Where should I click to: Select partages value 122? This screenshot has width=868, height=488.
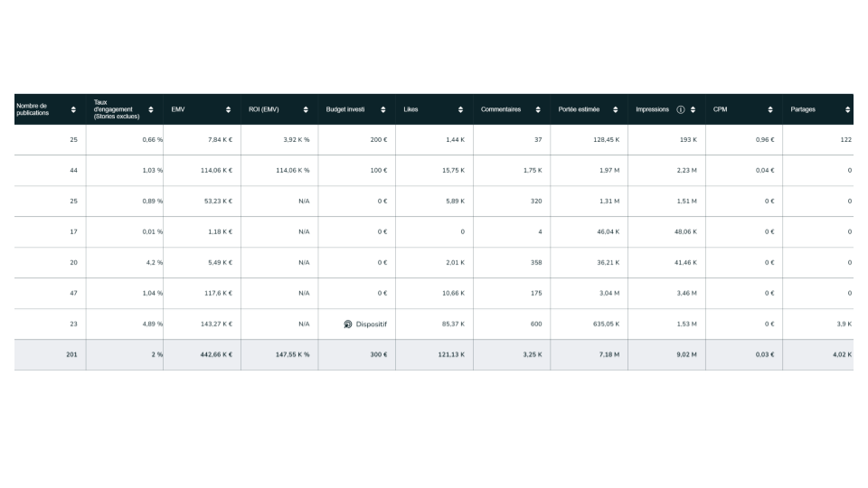[846, 140]
